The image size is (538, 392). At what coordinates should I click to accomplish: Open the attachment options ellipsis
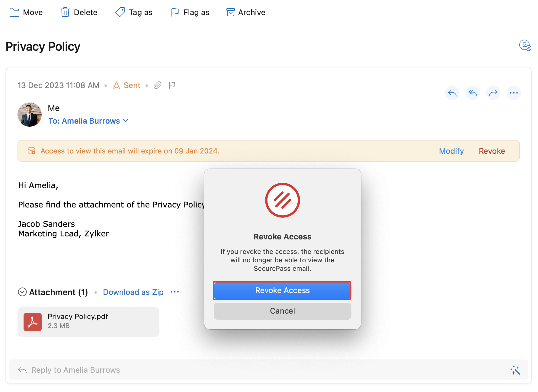point(175,292)
